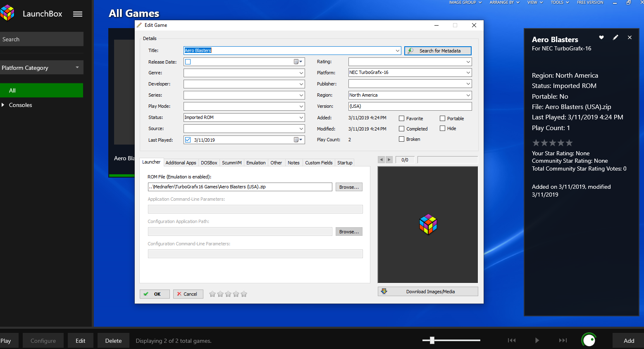Image resolution: width=644 pixels, height=349 pixels.
Task: Open the Developer dropdown
Action: point(301,84)
